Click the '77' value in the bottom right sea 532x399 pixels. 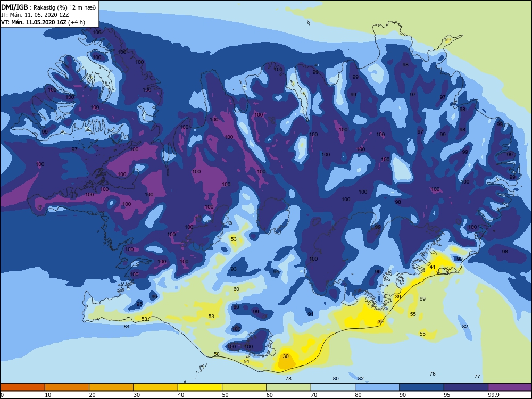pos(477,376)
